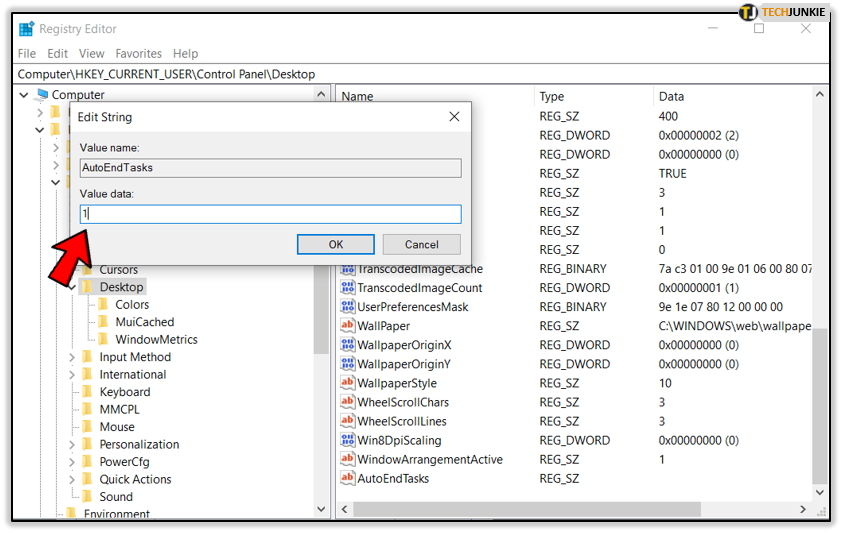The width and height of the screenshot is (842, 533).
Task: Click the Input Method folder icon
Action: pyautogui.click(x=88, y=357)
